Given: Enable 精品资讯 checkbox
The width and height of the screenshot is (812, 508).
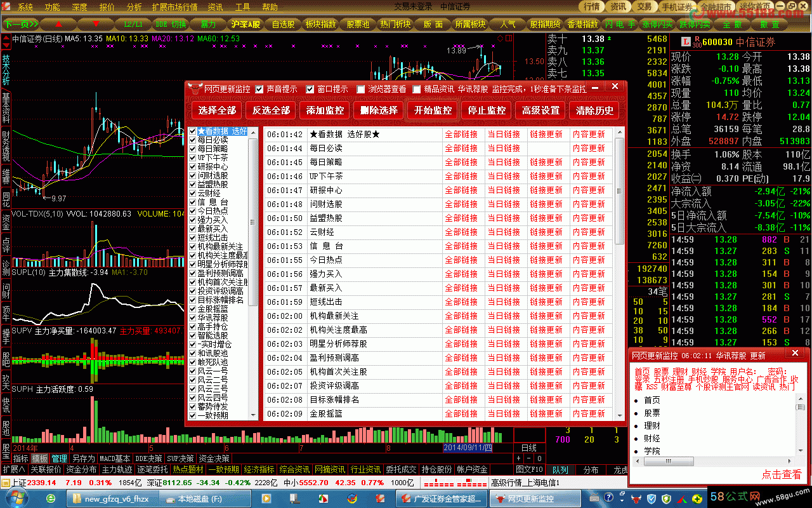Looking at the screenshot, I should [417, 90].
